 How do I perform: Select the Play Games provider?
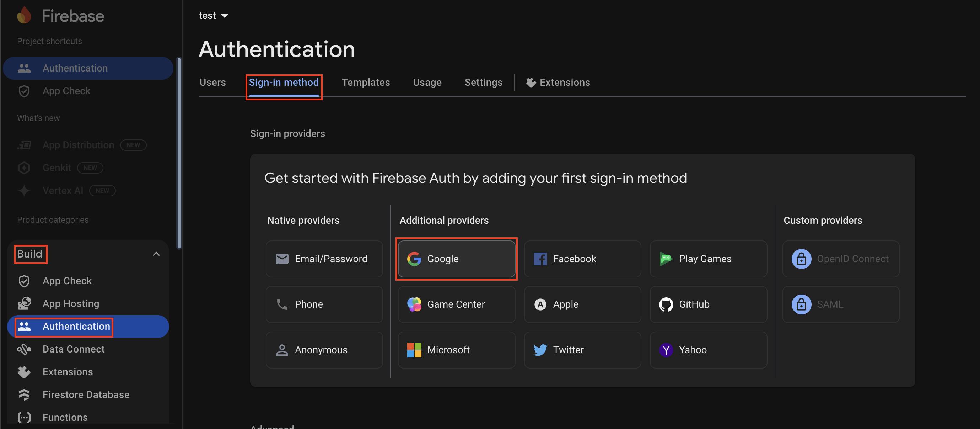pyautogui.click(x=709, y=259)
